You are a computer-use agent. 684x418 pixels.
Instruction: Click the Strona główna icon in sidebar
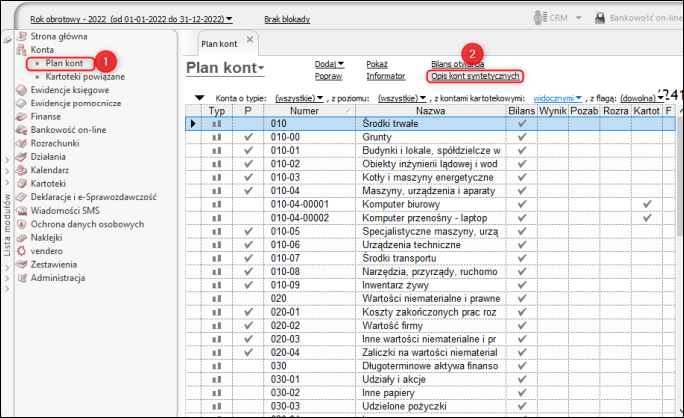click(21, 36)
